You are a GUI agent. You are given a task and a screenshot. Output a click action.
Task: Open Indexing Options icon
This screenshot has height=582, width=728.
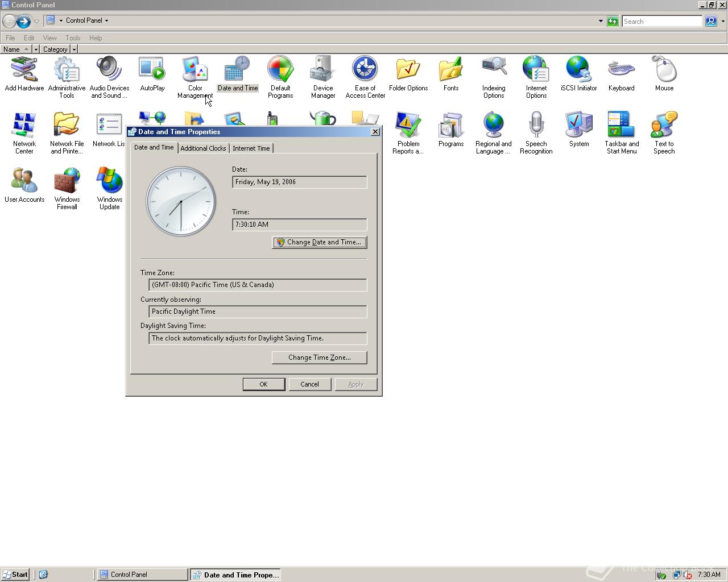(494, 77)
